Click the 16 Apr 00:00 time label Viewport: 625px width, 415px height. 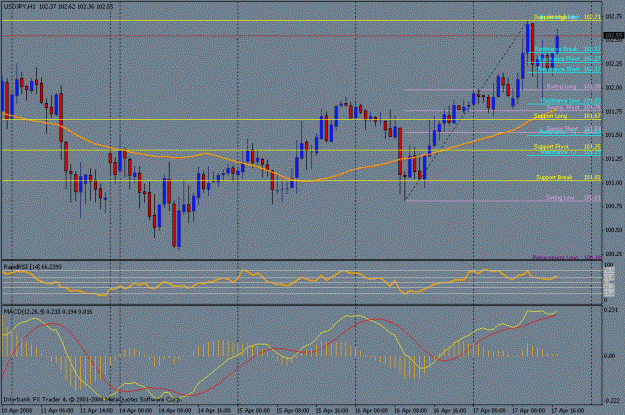click(371, 410)
